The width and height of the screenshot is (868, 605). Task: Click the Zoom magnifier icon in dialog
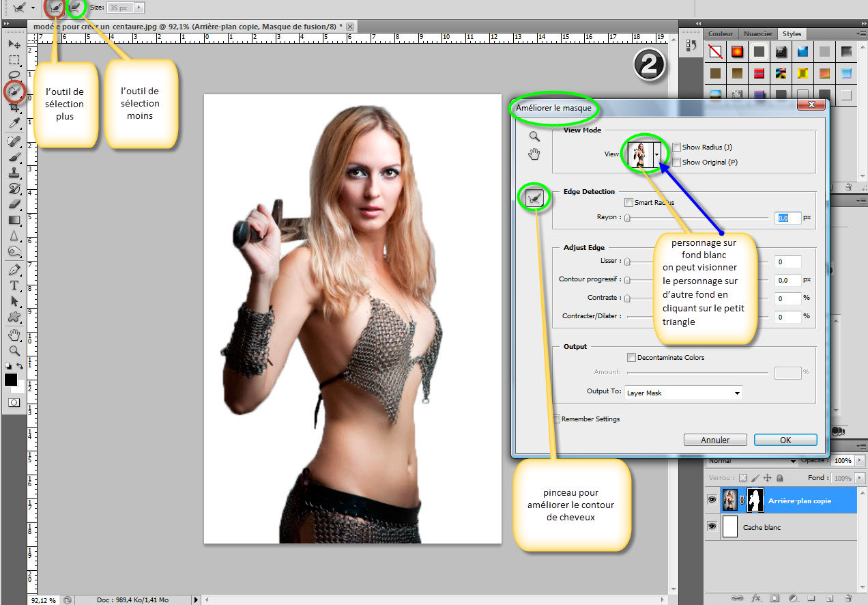(534, 137)
